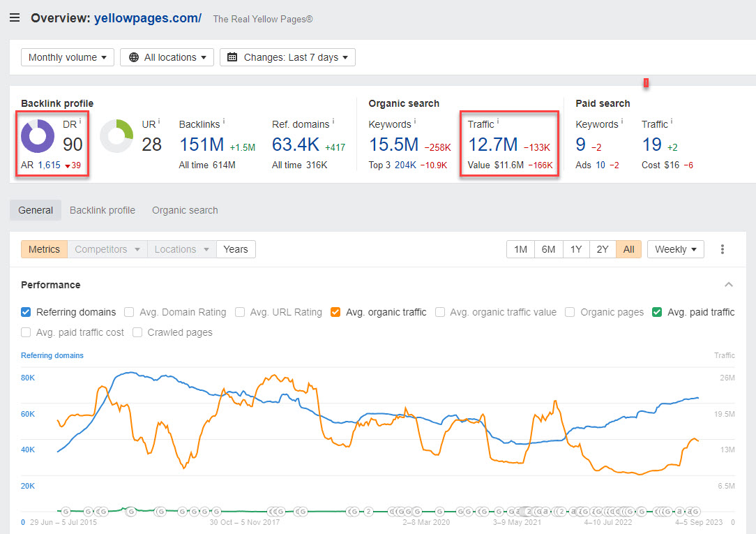756x534 pixels.
Task: Click the paid traffic value 19
Action: coord(652,144)
